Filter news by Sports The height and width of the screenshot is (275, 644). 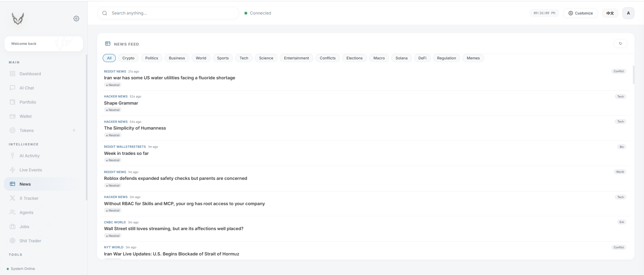tap(223, 58)
